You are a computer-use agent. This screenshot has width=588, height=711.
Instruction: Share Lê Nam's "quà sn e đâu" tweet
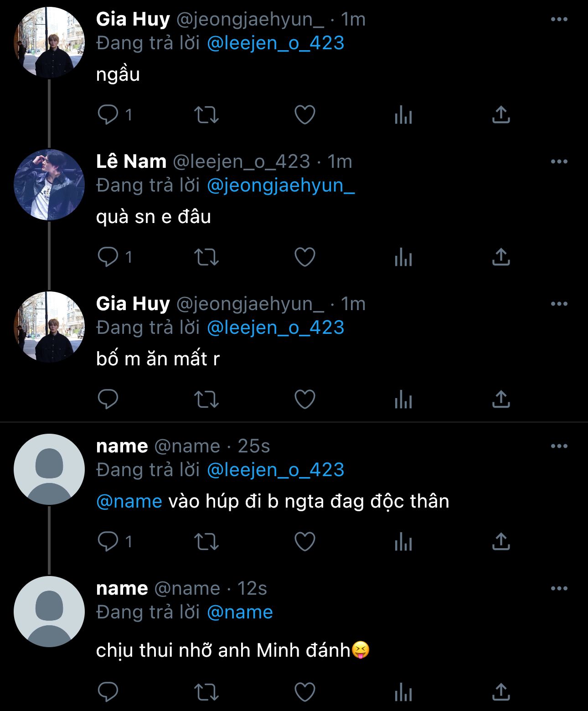click(x=501, y=257)
